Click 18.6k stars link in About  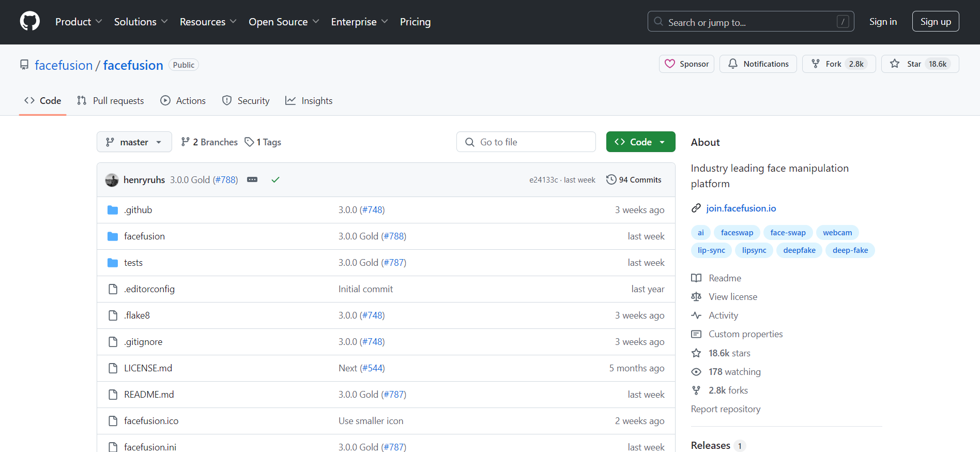click(x=729, y=353)
